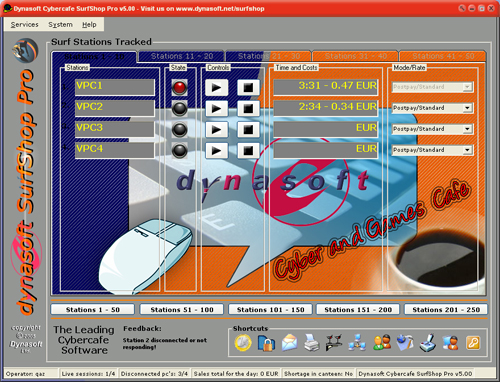
Task: Click the "Shortage in canteen: No" status entry
Action: point(318,374)
